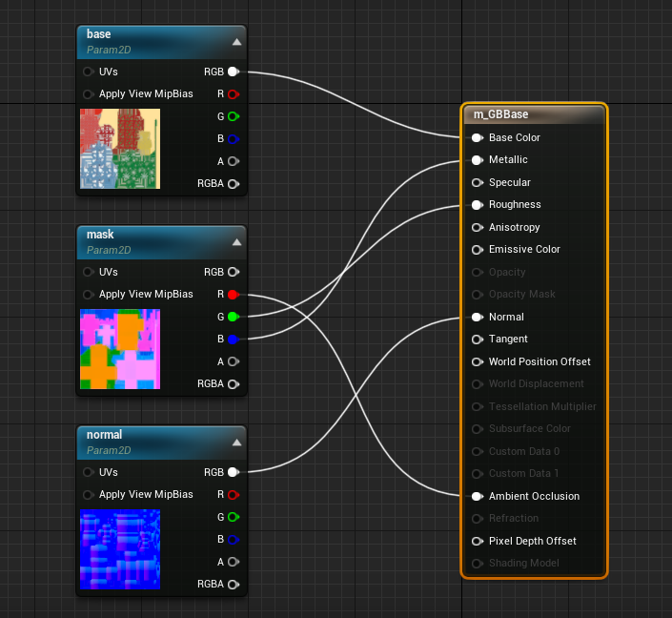Screen dimensions: 672x618
Task: Click the RGB output pin of base node
Action: coord(234,72)
